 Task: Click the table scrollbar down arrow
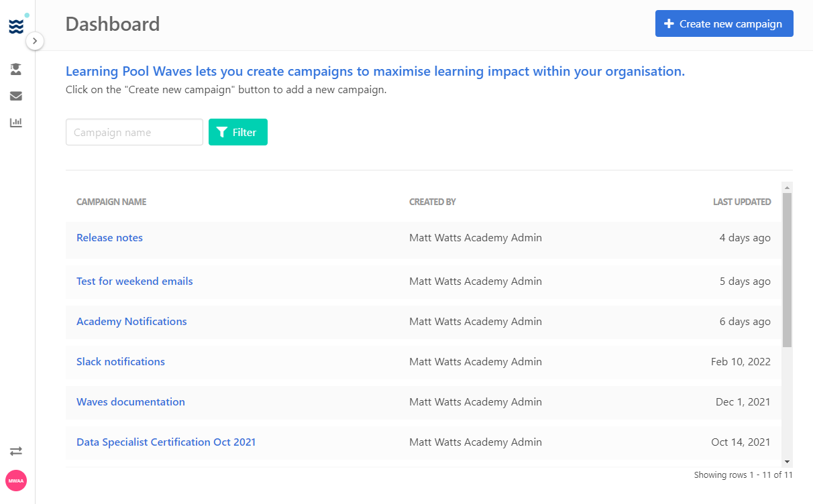tap(788, 462)
